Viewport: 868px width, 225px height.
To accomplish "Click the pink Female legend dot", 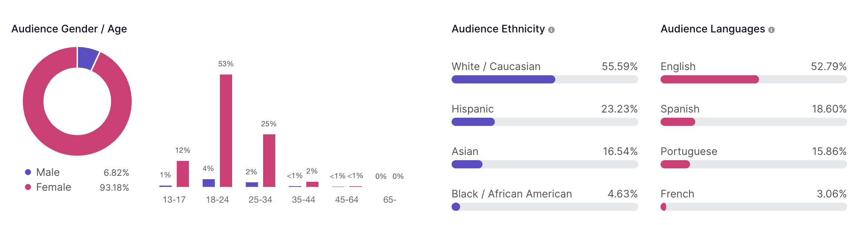I will pyautogui.click(x=28, y=187).
